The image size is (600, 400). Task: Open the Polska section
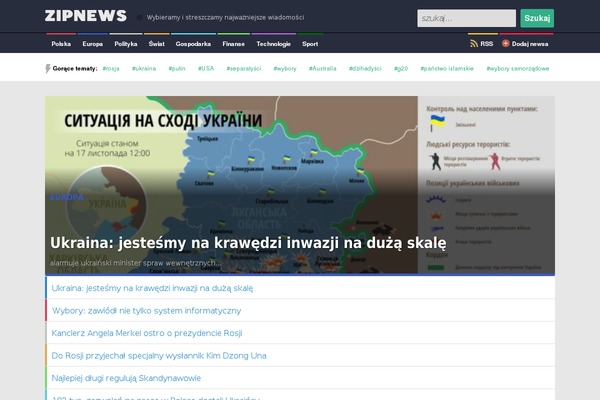pyautogui.click(x=61, y=44)
